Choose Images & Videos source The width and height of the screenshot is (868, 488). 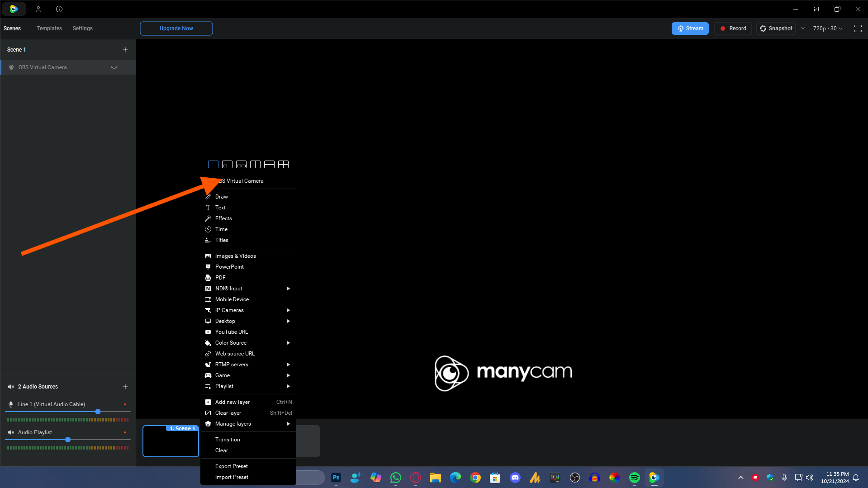[248, 256]
